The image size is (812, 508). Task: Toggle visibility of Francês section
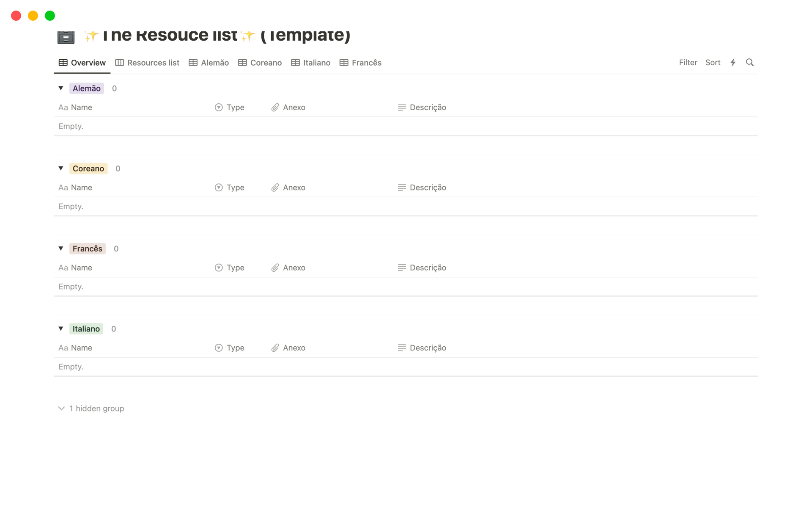61,248
